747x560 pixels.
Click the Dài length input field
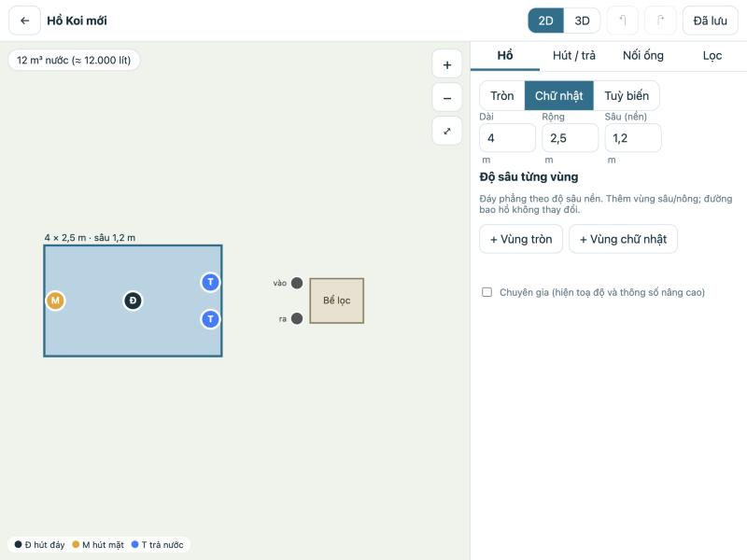click(x=507, y=138)
